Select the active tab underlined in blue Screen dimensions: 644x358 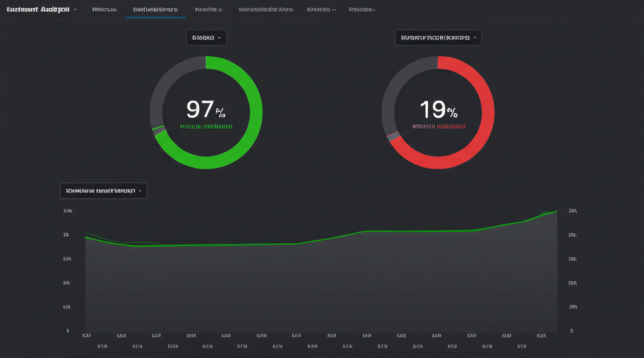pyautogui.click(x=155, y=9)
